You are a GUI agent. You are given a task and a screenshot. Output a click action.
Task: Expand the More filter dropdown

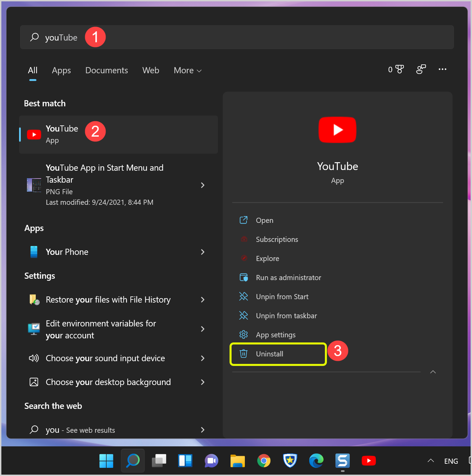pos(188,71)
